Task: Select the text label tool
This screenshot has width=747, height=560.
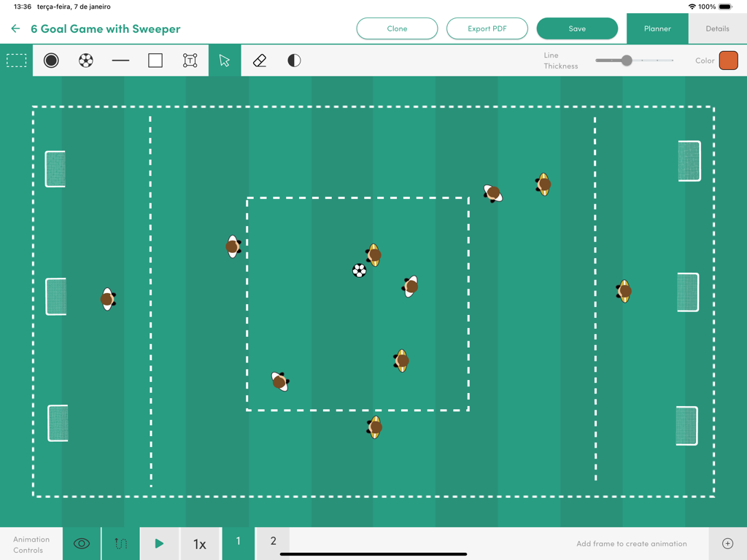Action: tap(190, 61)
